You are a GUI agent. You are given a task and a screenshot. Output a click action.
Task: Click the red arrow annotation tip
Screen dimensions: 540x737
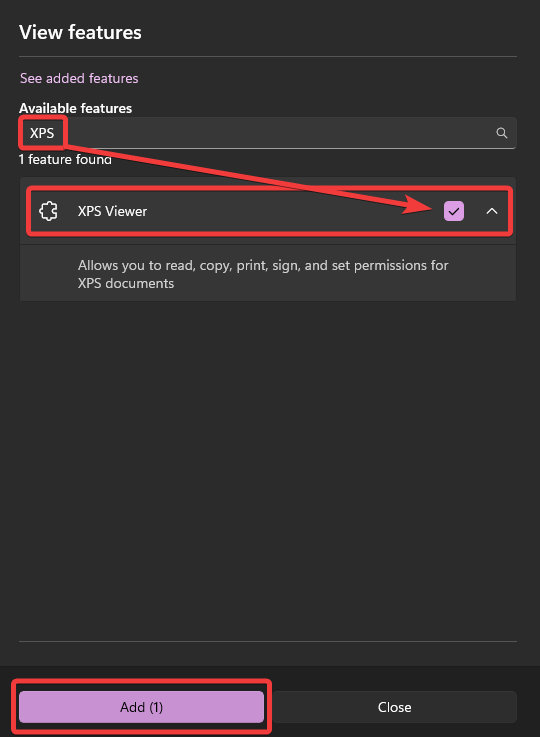[430, 206]
